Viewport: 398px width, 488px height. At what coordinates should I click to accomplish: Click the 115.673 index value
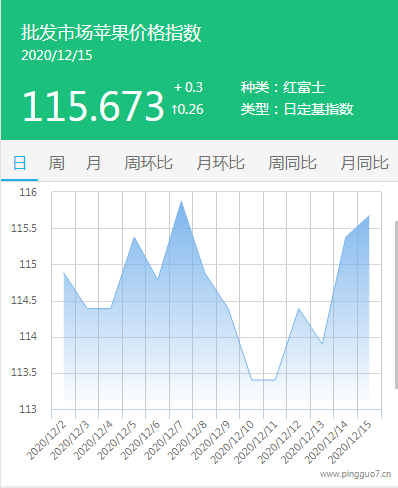[93, 106]
